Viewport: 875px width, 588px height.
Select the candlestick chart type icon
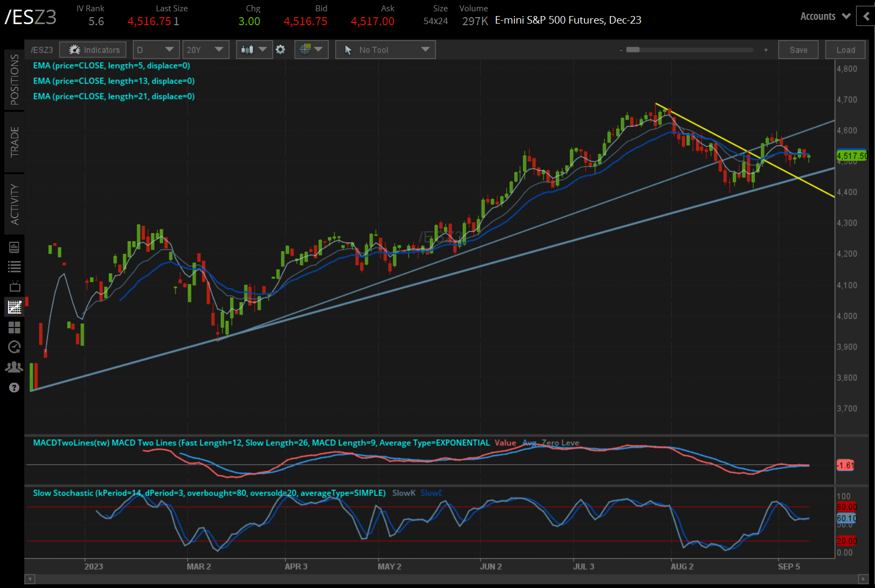pos(248,49)
